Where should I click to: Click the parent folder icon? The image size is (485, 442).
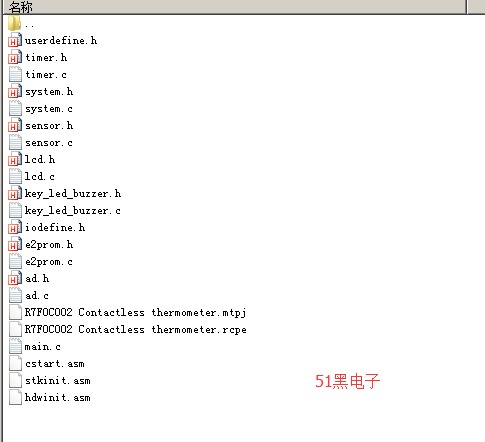[x=15, y=23]
